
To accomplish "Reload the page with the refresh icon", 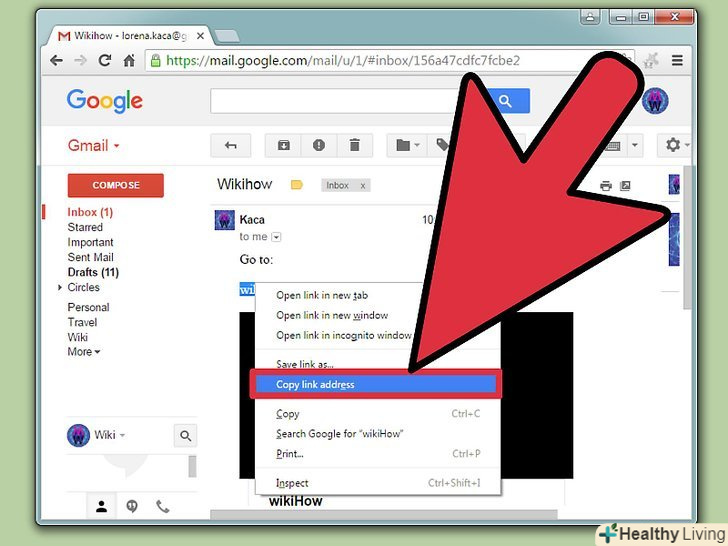I will [x=105, y=60].
